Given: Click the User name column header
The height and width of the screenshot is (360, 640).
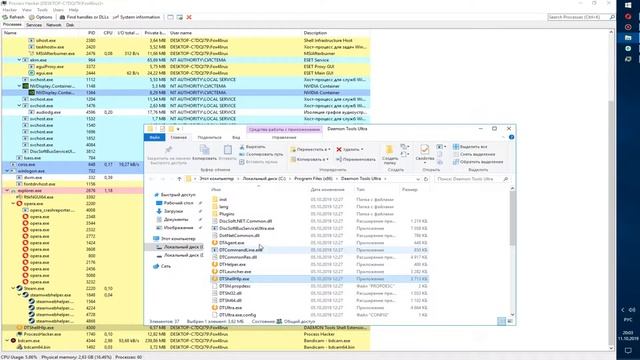Looking at the screenshot, I should pos(181,33).
